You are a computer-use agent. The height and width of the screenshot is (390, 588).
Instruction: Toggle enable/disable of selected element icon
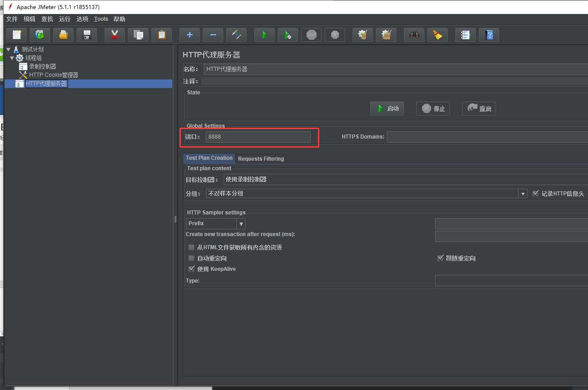coord(237,35)
